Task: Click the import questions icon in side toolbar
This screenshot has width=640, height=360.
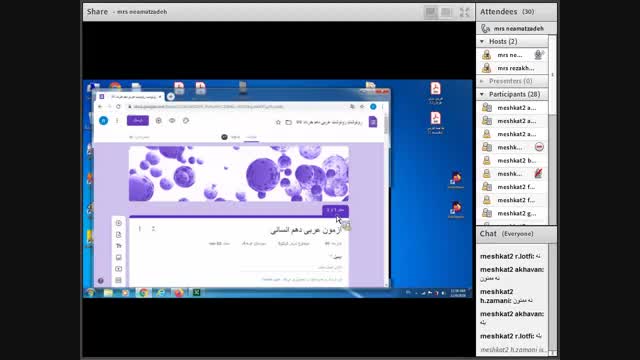Action: click(118, 235)
